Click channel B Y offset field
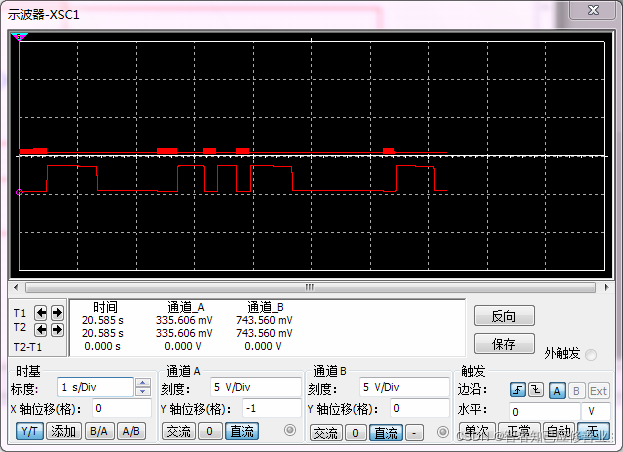 pos(419,408)
